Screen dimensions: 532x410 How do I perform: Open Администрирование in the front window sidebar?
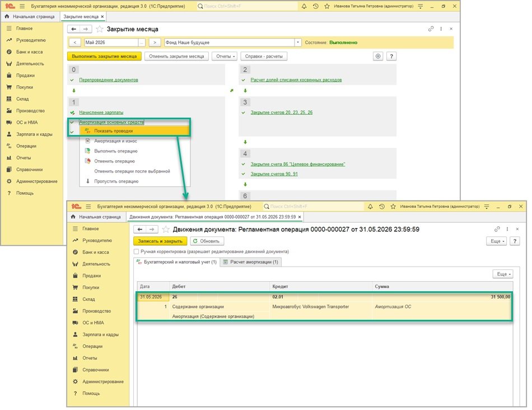(103, 381)
